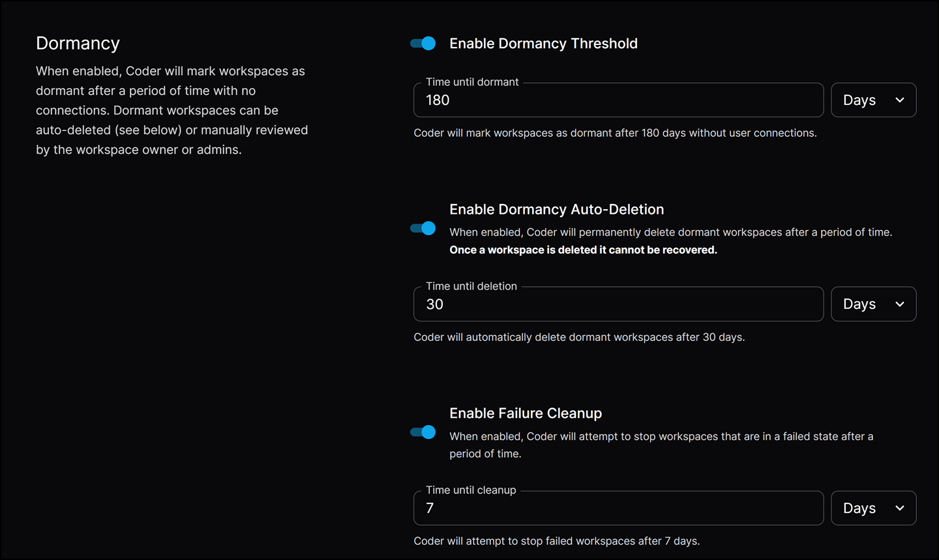Viewport: 939px width, 560px height.
Task: Click the Enable Dormancy Auto-Deletion label text
Action: [x=556, y=209]
